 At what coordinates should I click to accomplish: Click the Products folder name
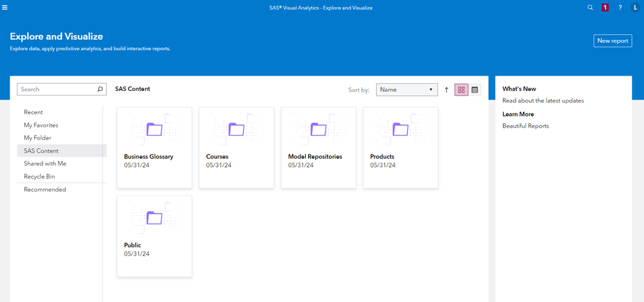click(382, 157)
